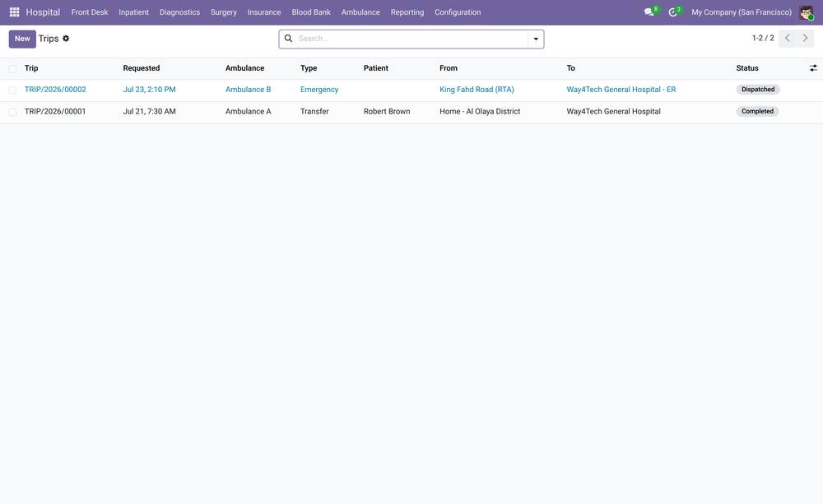Sort by the Trip column header
Viewport: 823px width, 504px height.
[x=31, y=68]
